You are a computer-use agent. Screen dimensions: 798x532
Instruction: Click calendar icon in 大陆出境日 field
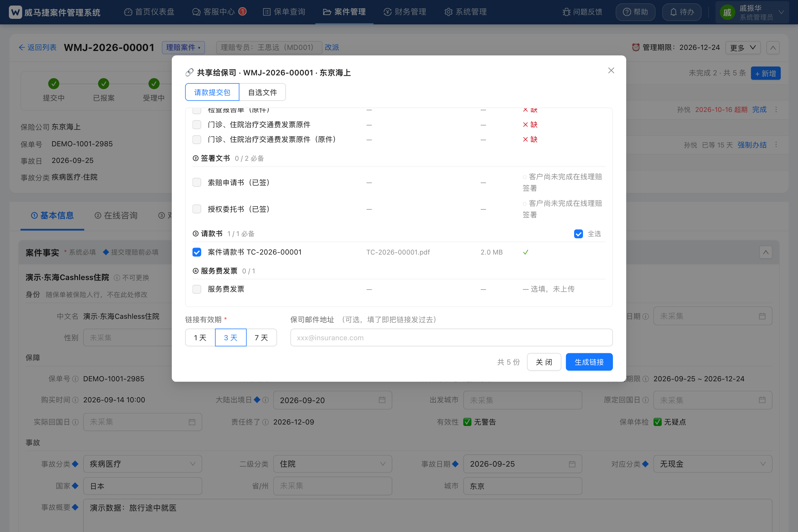tap(382, 400)
